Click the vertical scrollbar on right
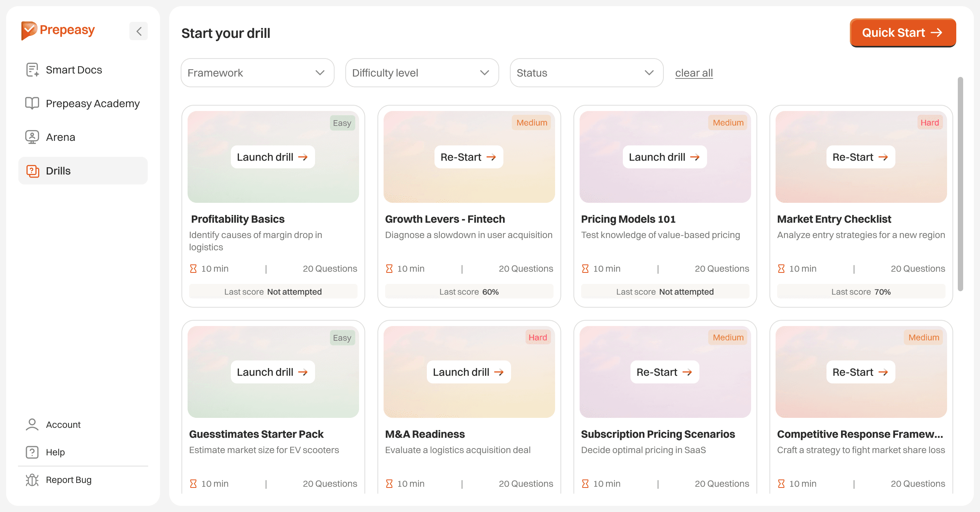The width and height of the screenshot is (980, 512). coord(960,184)
